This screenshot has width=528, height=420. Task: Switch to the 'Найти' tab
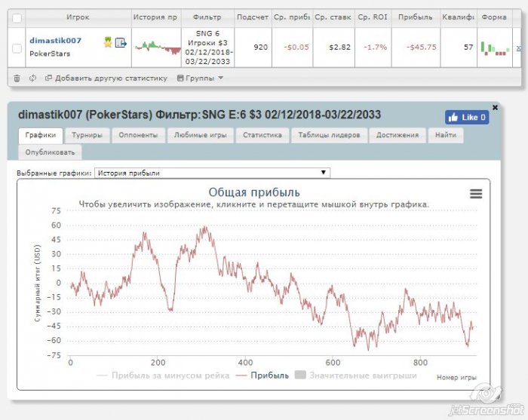446,135
